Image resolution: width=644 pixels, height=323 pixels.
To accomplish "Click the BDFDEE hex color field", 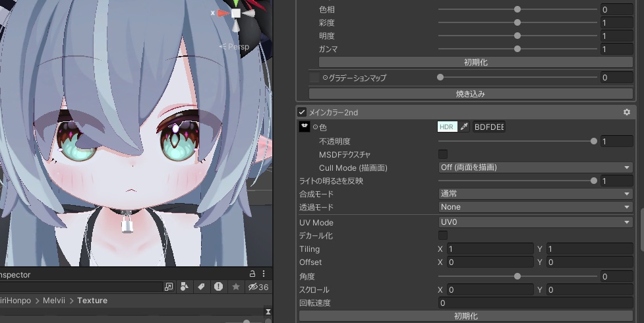I will (488, 127).
